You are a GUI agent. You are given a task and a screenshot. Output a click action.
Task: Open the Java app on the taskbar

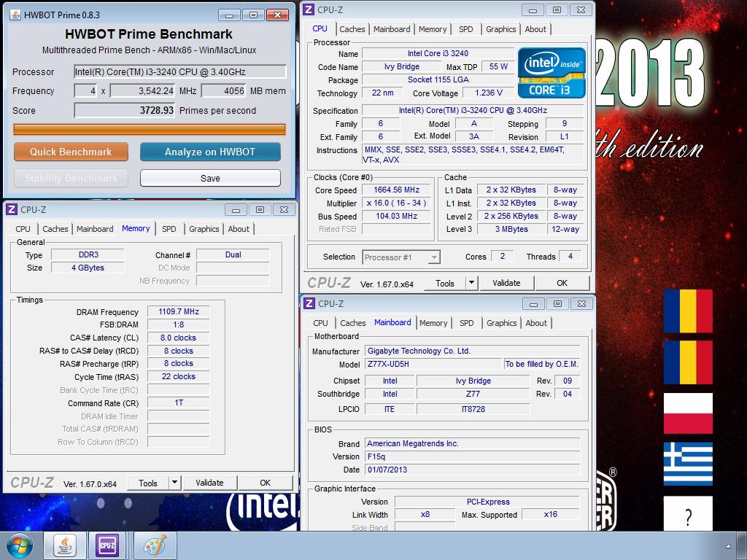point(65,545)
